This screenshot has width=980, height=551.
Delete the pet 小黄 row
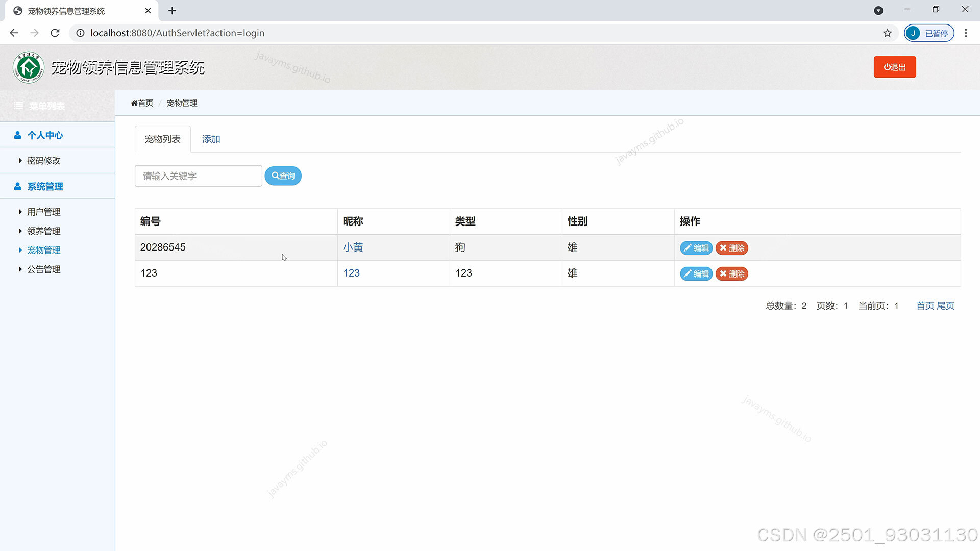(732, 248)
